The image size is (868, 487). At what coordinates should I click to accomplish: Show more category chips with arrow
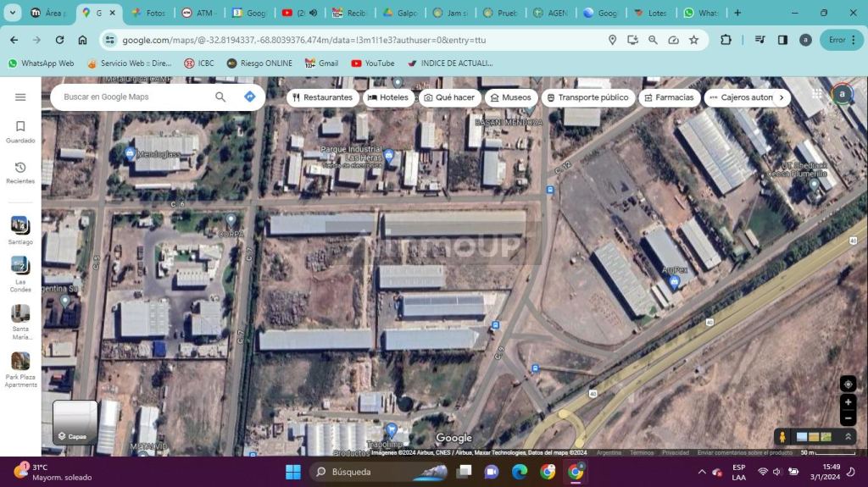[x=781, y=97]
